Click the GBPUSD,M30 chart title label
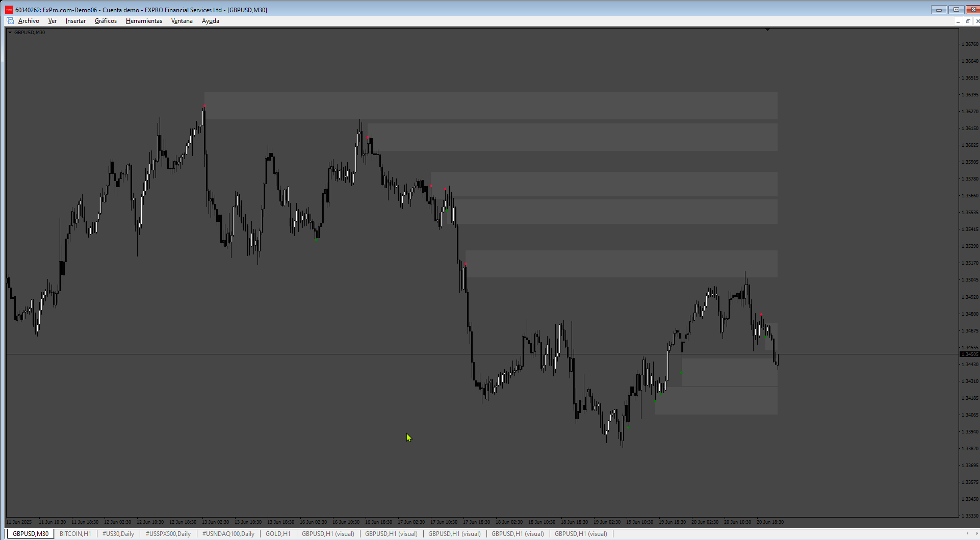Image resolution: width=980 pixels, height=540 pixels. [30, 32]
